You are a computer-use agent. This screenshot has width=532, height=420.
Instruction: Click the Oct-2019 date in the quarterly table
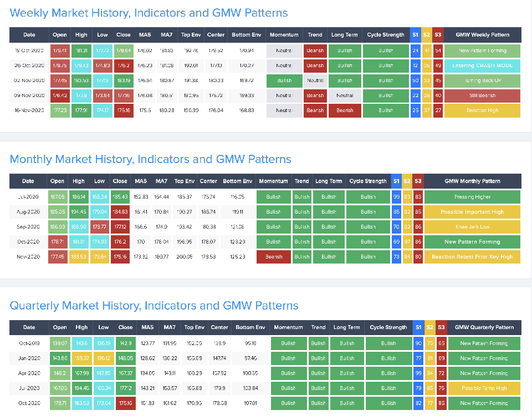click(29, 343)
